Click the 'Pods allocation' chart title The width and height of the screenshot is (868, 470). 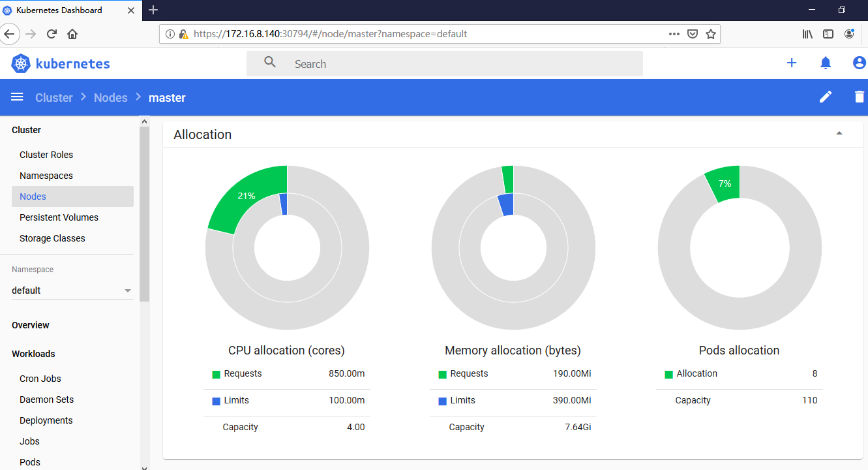[739, 351]
